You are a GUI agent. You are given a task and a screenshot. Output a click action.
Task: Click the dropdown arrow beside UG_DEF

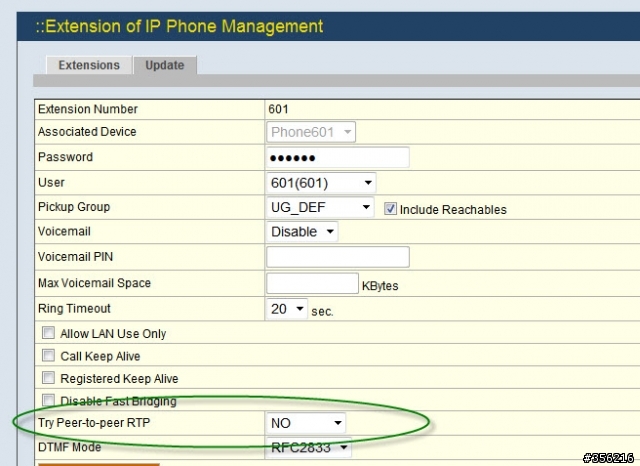click(x=366, y=207)
